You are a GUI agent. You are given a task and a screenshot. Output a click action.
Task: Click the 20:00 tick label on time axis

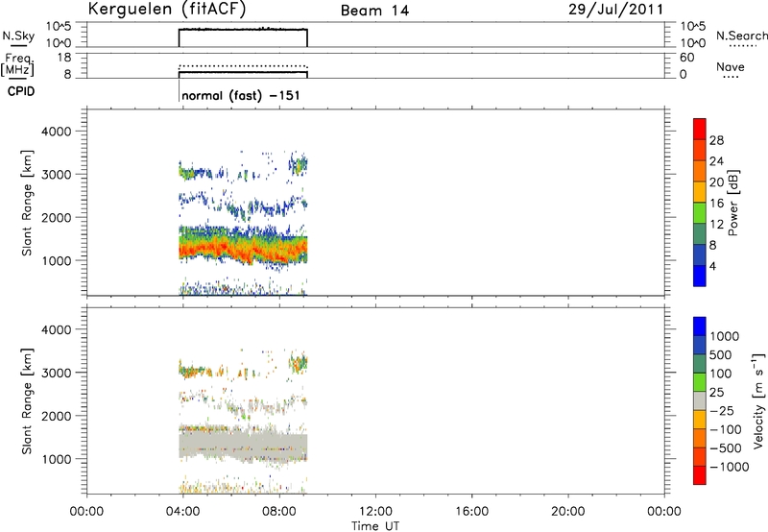click(567, 512)
